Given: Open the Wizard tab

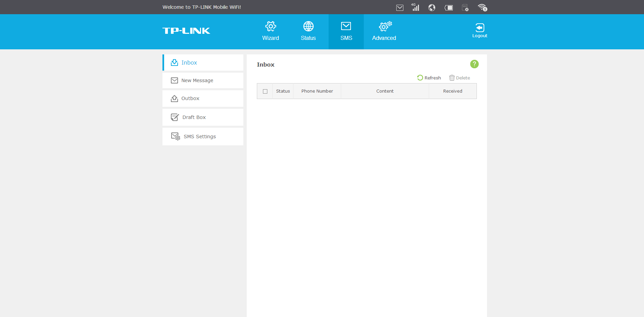Looking at the screenshot, I should 270,31.
